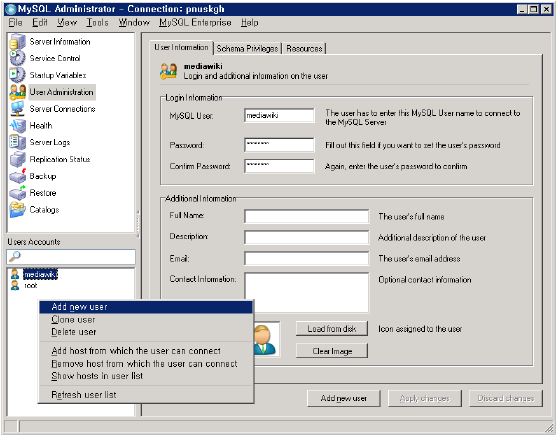
Task: Open Catalogs section label
Action: coord(44,210)
